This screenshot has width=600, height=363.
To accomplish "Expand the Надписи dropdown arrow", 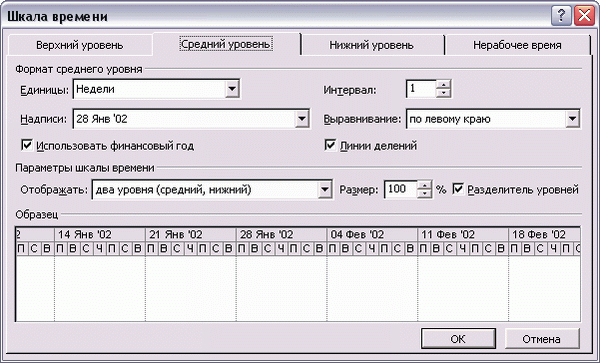I will [x=302, y=119].
